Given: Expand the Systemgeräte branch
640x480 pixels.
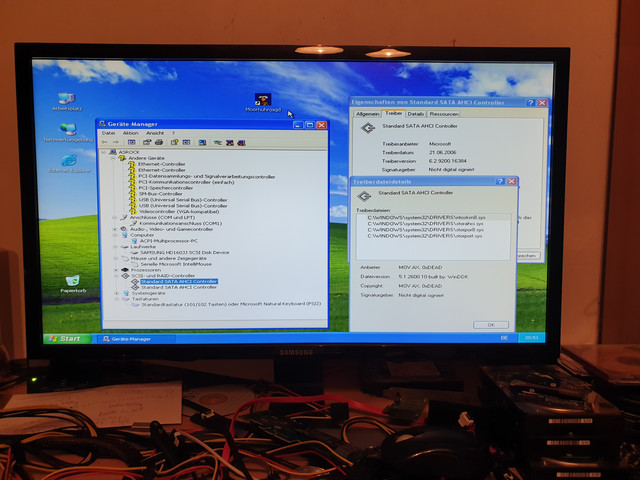Looking at the screenshot, I should [x=117, y=293].
